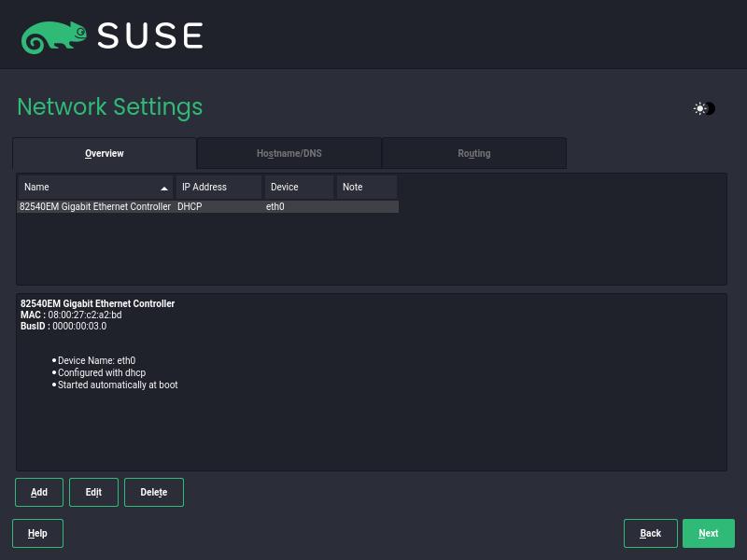Open the Help dialog

(x=37, y=533)
